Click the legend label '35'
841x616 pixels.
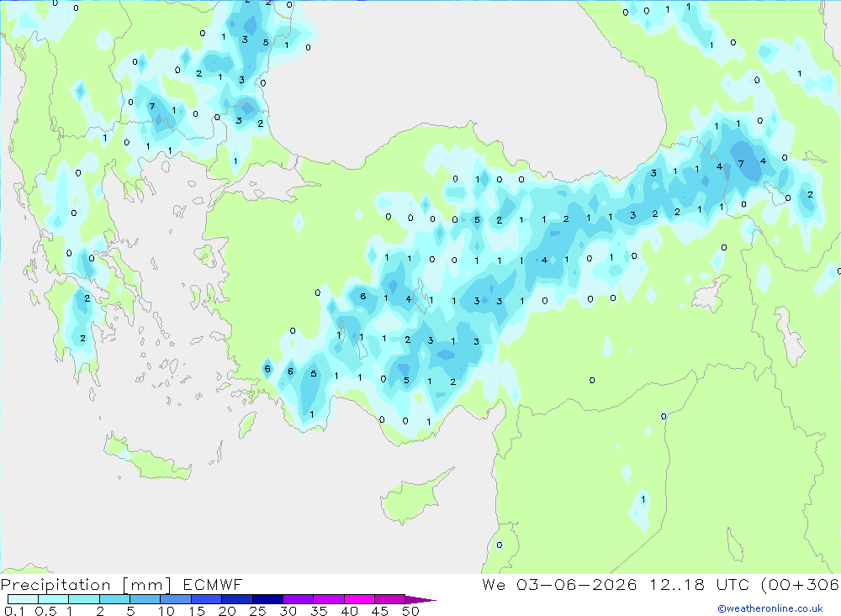pos(319,611)
